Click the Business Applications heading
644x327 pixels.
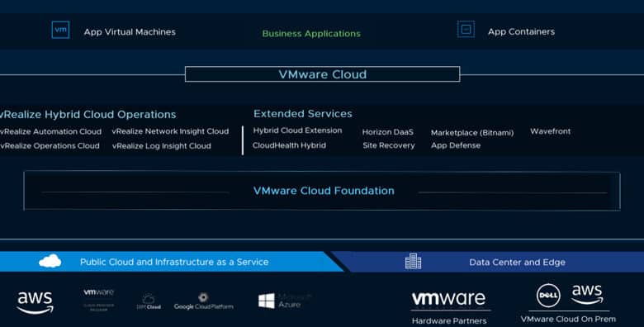pyautogui.click(x=311, y=34)
